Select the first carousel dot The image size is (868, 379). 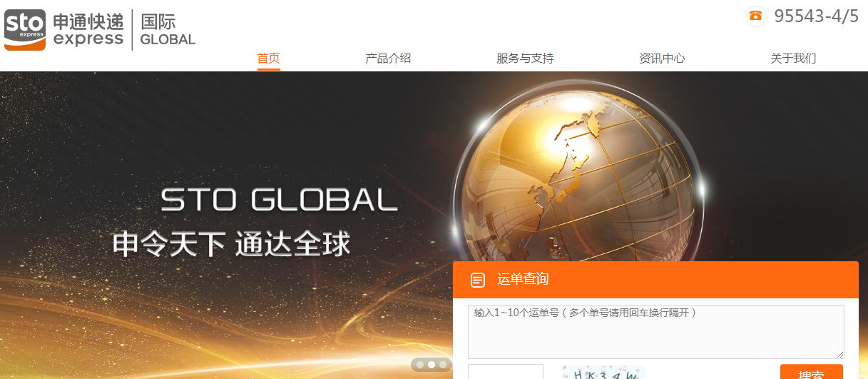coord(420,365)
